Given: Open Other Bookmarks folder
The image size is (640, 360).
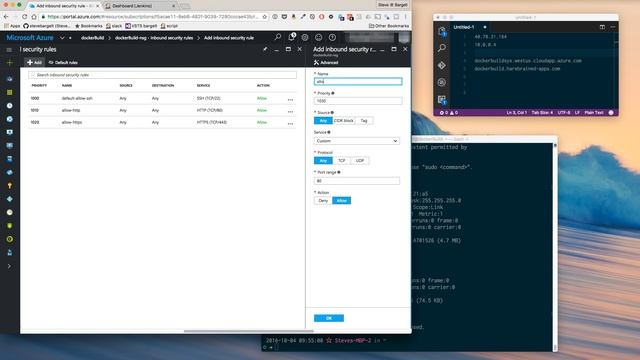Looking at the screenshot, I should pos(389,26).
